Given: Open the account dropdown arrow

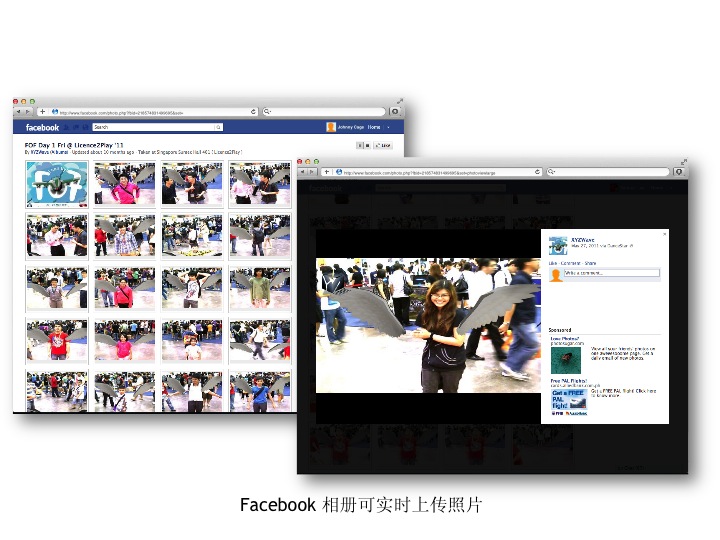Looking at the screenshot, I should (388, 127).
